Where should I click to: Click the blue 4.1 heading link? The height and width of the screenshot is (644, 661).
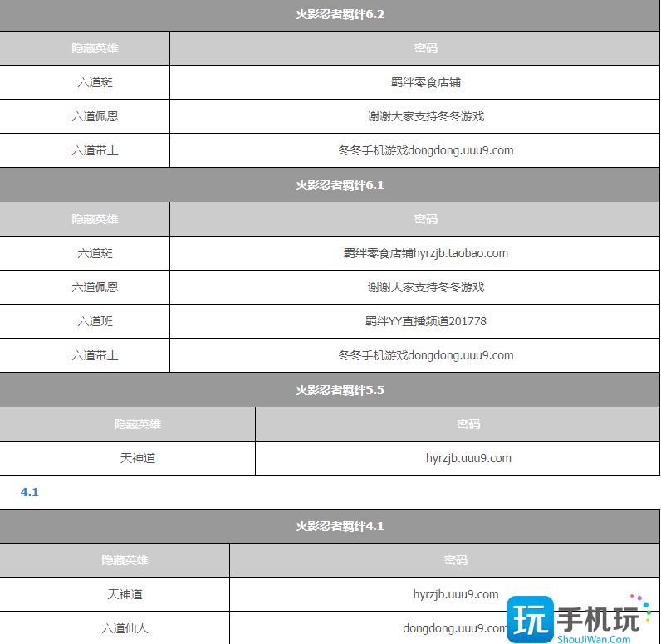[x=30, y=492]
